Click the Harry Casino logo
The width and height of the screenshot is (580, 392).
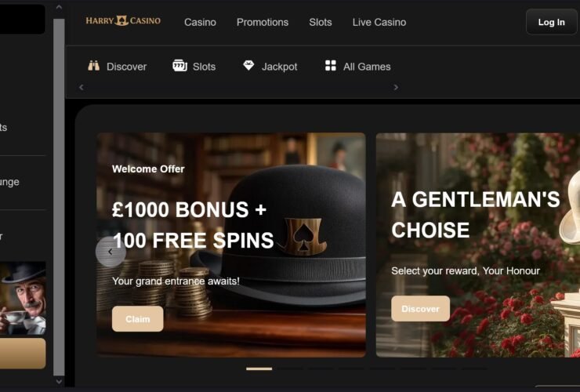pos(123,20)
